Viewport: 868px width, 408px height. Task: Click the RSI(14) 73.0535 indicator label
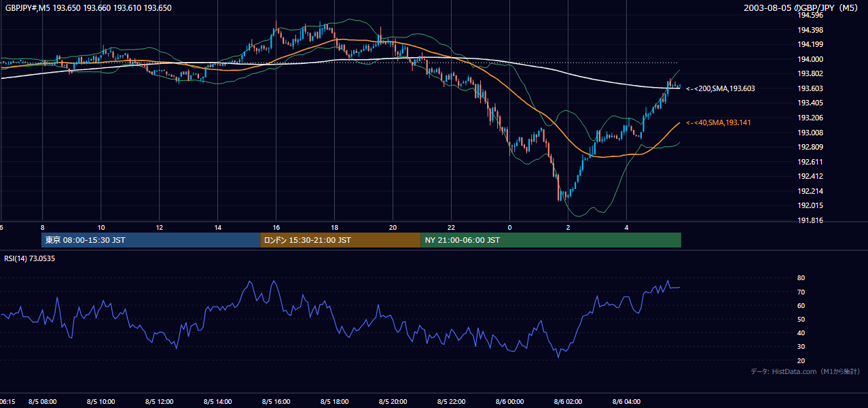[x=29, y=258]
